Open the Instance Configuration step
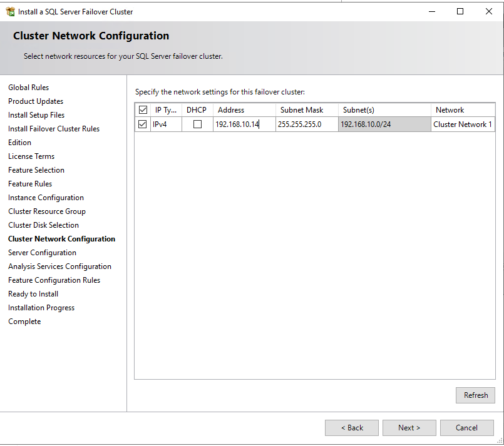Image resolution: width=504 pixels, height=446 pixels. pos(46,198)
